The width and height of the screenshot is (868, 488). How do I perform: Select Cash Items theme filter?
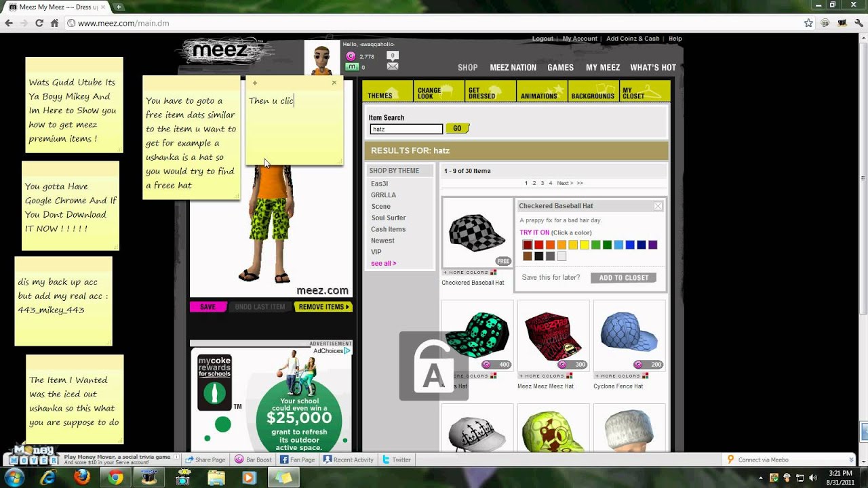click(x=389, y=230)
